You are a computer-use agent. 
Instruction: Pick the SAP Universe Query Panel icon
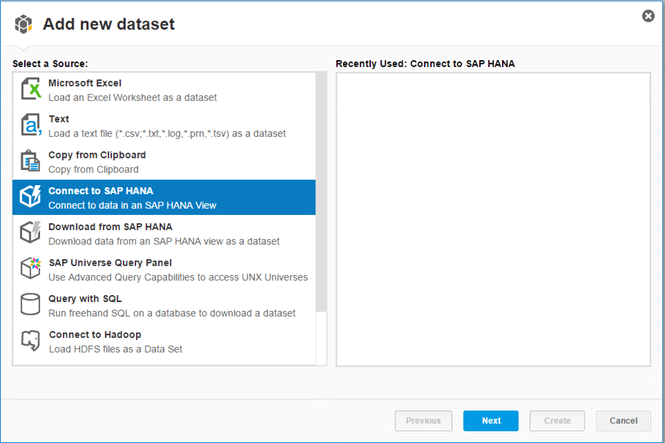tap(31, 268)
